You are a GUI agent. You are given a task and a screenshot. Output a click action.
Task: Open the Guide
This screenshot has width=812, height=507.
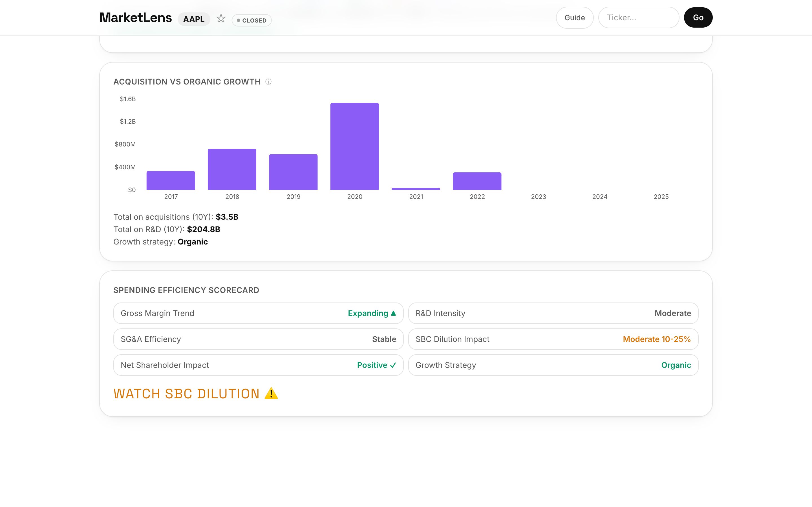574,18
